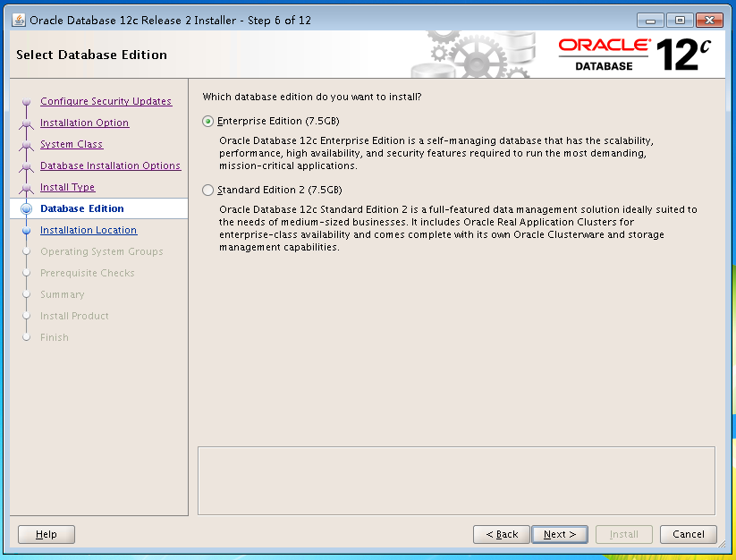Choose Standard Edition 2 radio button
736x560 pixels.
tap(208, 191)
